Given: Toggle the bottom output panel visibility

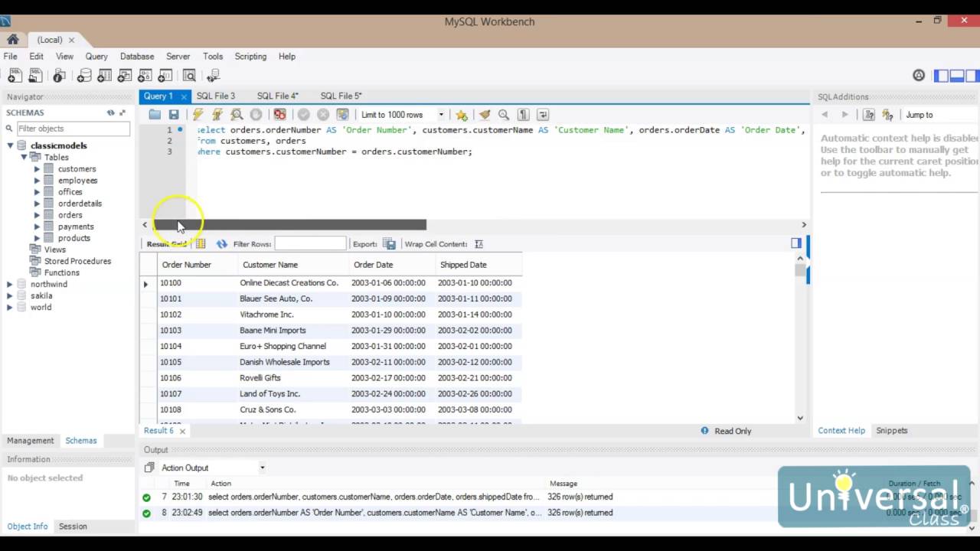Looking at the screenshot, I should click(x=956, y=76).
